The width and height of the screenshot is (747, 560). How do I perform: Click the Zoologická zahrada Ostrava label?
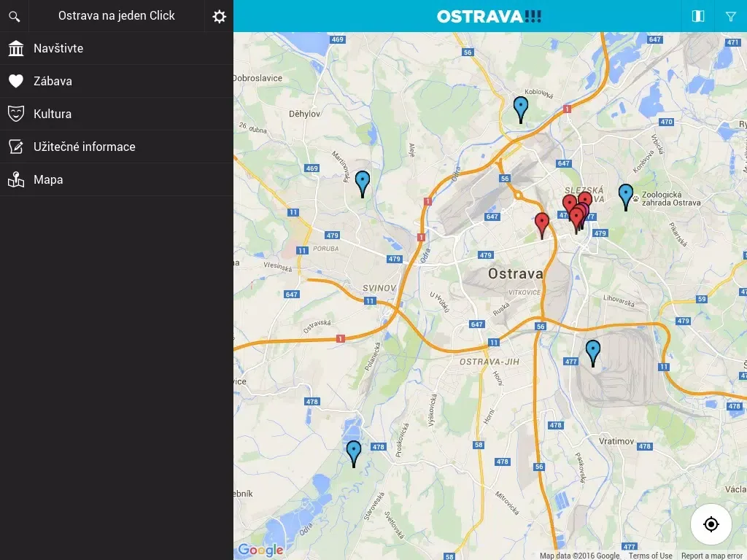[x=671, y=198]
